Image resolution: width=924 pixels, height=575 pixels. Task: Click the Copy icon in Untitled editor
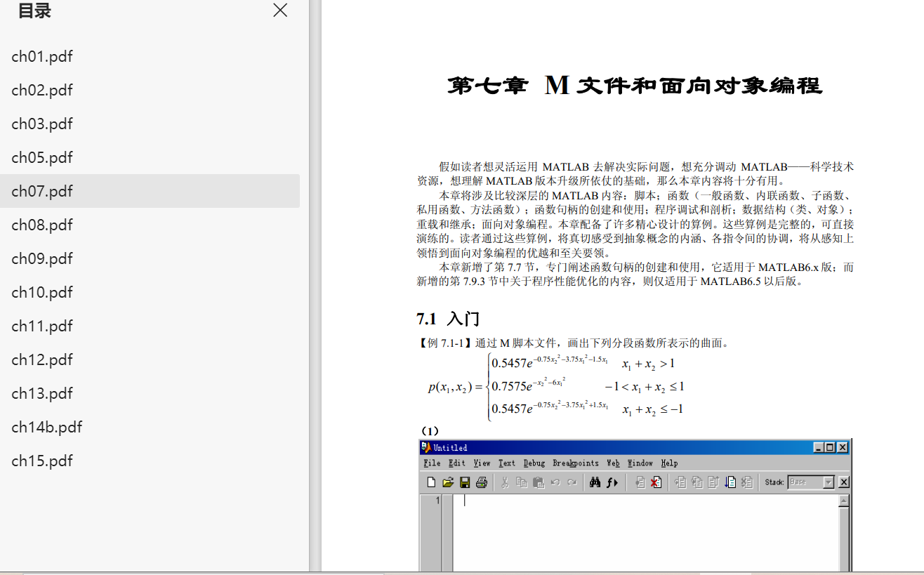coord(522,482)
